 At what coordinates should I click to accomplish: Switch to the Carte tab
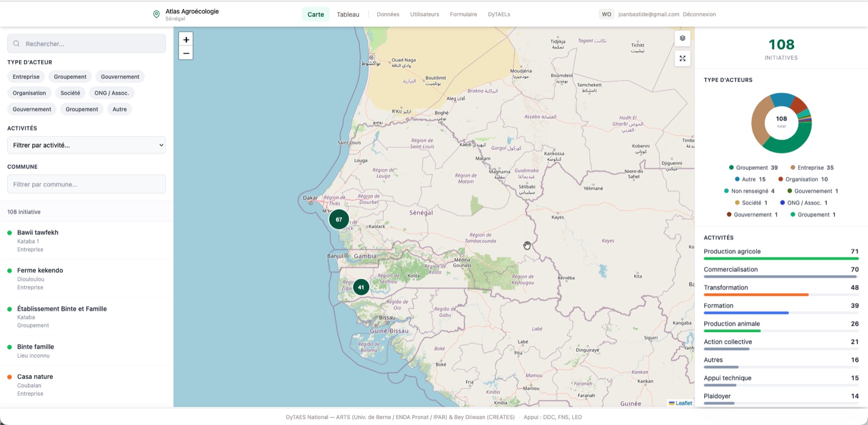click(x=316, y=15)
